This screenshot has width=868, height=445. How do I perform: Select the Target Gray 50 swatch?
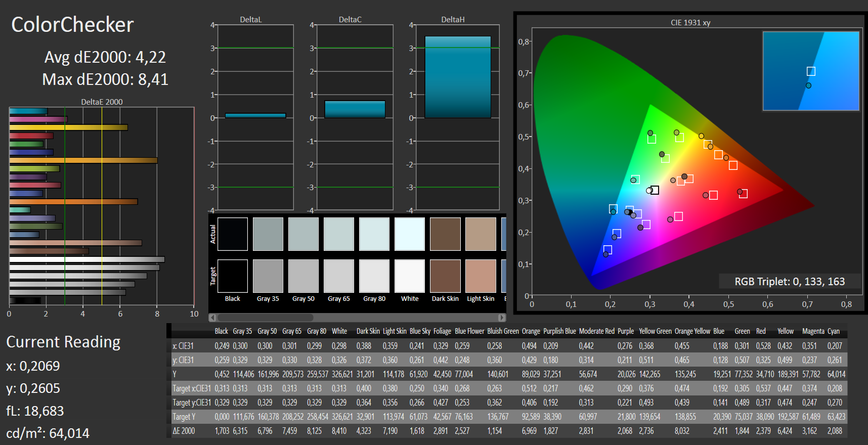tap(303, 276)
